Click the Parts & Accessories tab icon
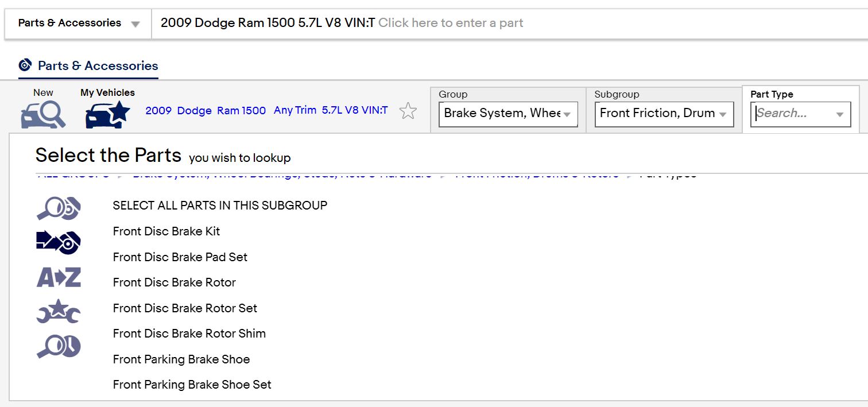868x407 pixels. [x=25, y=65]
